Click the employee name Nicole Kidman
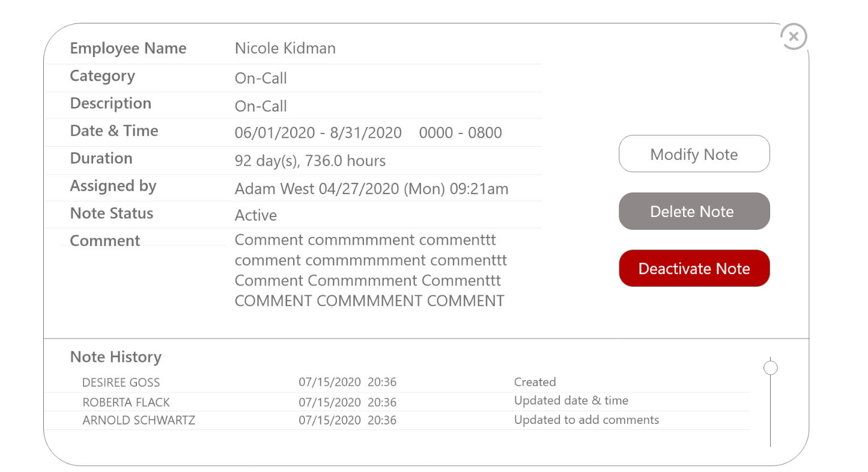868x472 pixels. (285, 48)
